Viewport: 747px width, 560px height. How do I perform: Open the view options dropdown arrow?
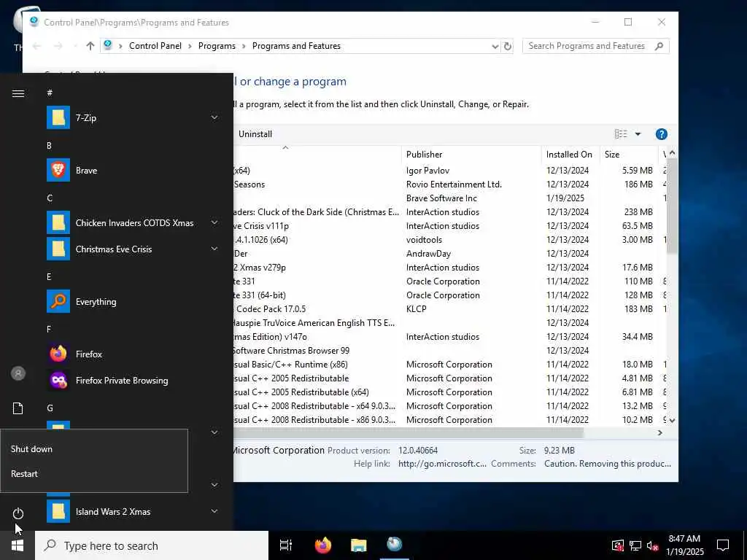pyautogui.click(x=638, y=134)
